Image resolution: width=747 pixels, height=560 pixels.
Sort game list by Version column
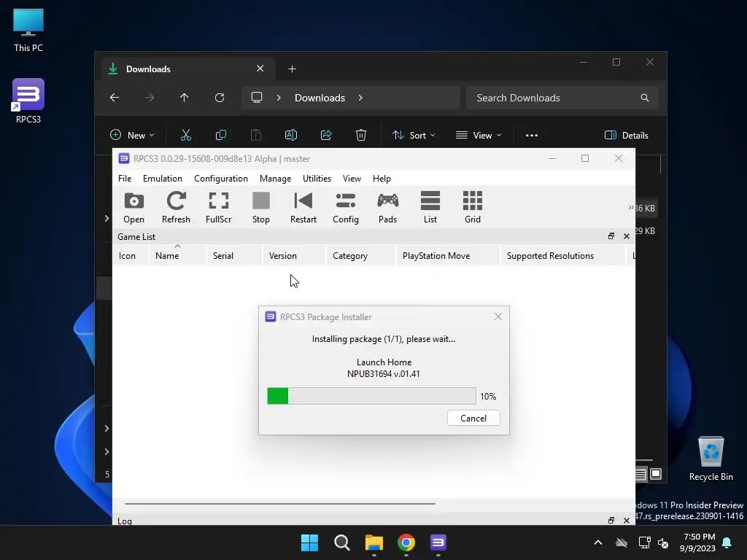tap(295, 256)
